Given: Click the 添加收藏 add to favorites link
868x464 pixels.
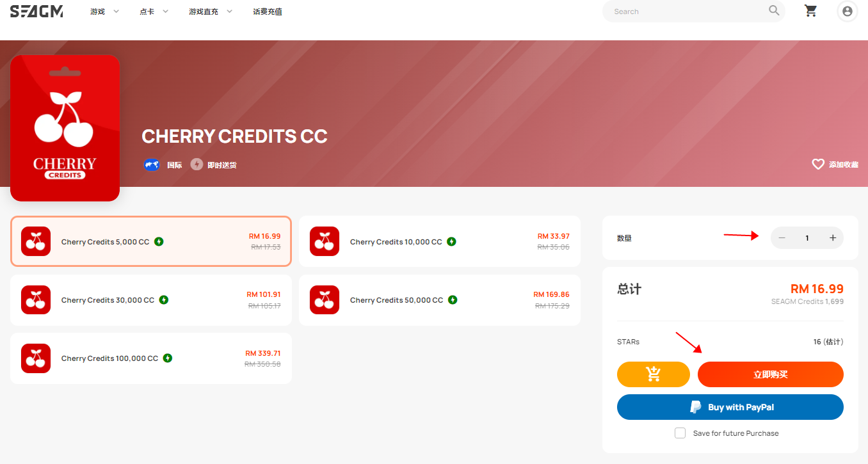Looking at the screenshot, I should click(x=844, y=164).
